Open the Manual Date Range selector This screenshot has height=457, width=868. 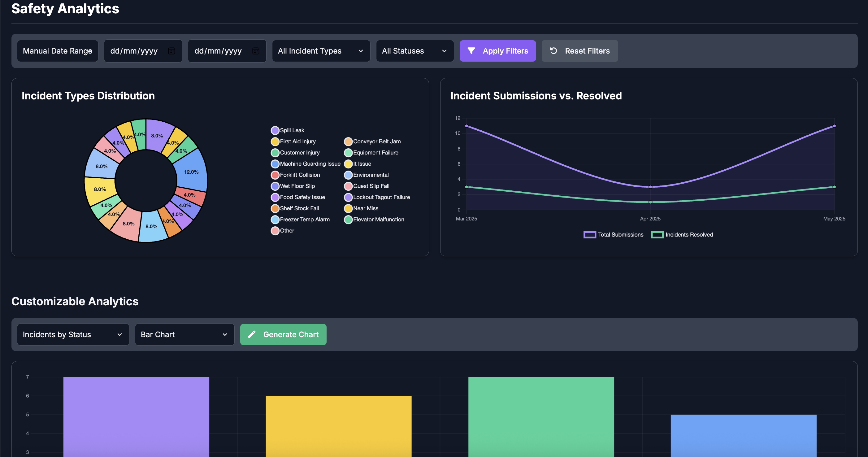(57, 51)
